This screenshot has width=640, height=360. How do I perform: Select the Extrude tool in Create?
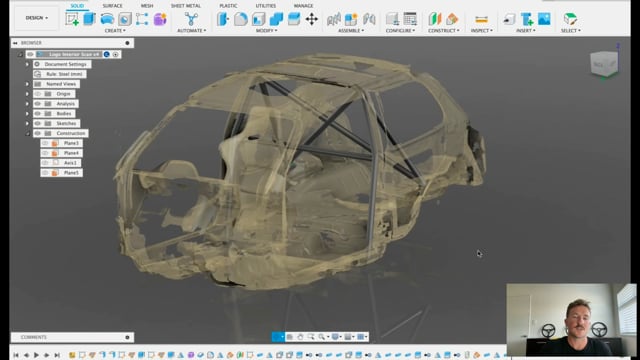89,19
